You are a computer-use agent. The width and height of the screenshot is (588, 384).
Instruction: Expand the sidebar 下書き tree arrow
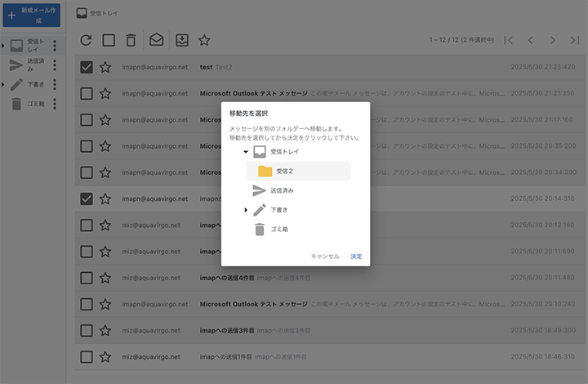click(x=3, y=84)
